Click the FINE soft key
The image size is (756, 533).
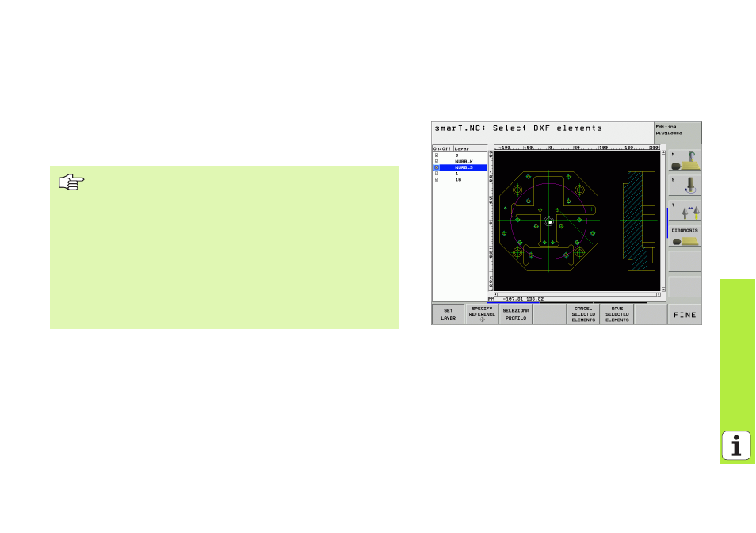(x=685, y=315)
